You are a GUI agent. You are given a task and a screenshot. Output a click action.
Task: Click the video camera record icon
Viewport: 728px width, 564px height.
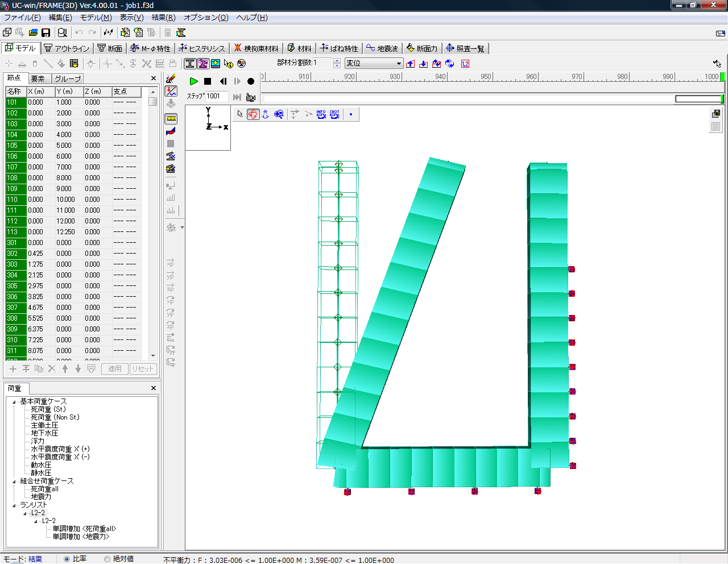[x=251, y=97]
